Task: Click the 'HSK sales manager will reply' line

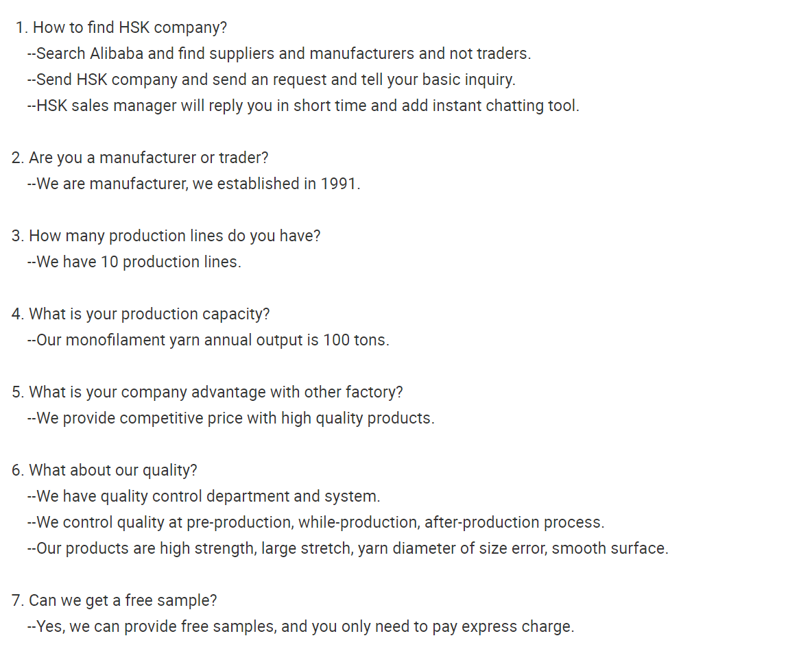Action: [303, 106]
